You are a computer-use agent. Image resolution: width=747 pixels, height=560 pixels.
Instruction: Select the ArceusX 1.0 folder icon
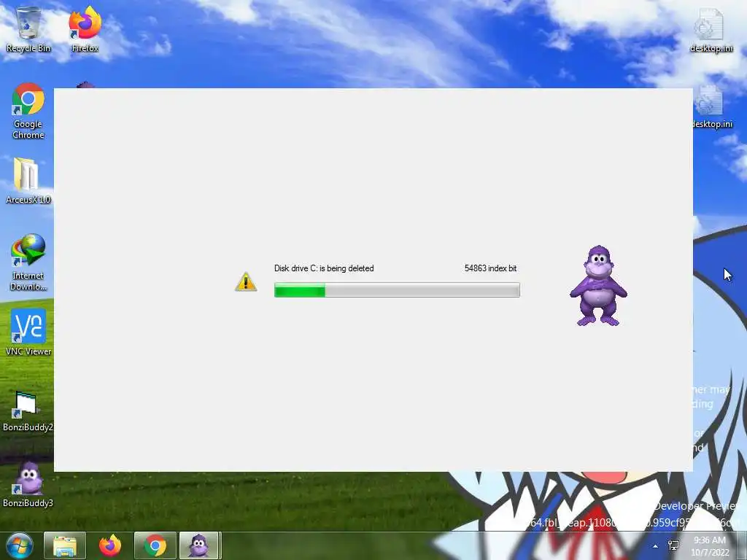pyautogui.click(x=28, y=181)
